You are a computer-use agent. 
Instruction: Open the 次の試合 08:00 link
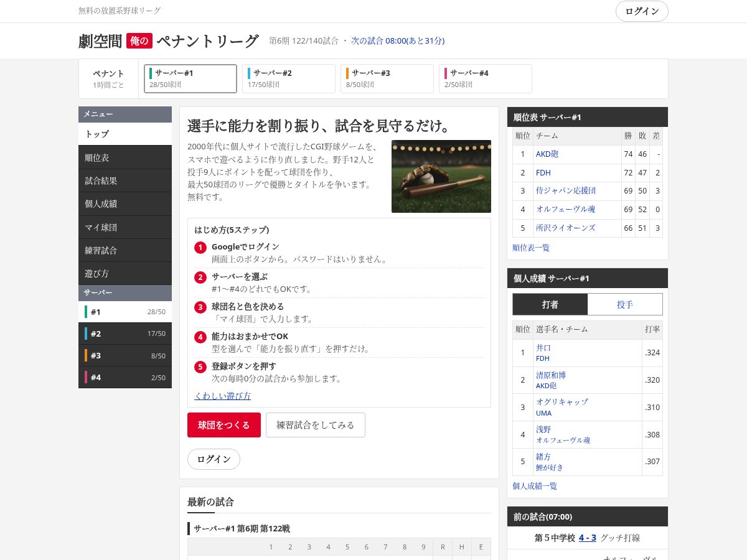[398, 40]
